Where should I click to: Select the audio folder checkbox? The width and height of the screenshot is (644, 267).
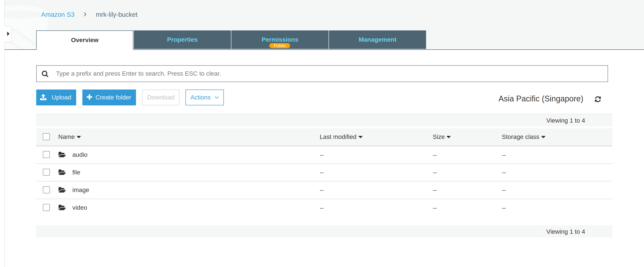pos(46,155)
